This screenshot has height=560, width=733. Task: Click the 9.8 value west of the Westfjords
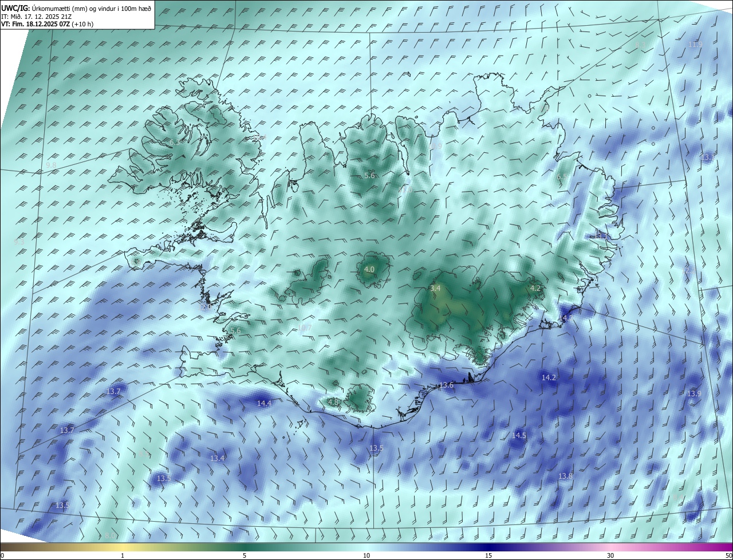tap(52, 165)
